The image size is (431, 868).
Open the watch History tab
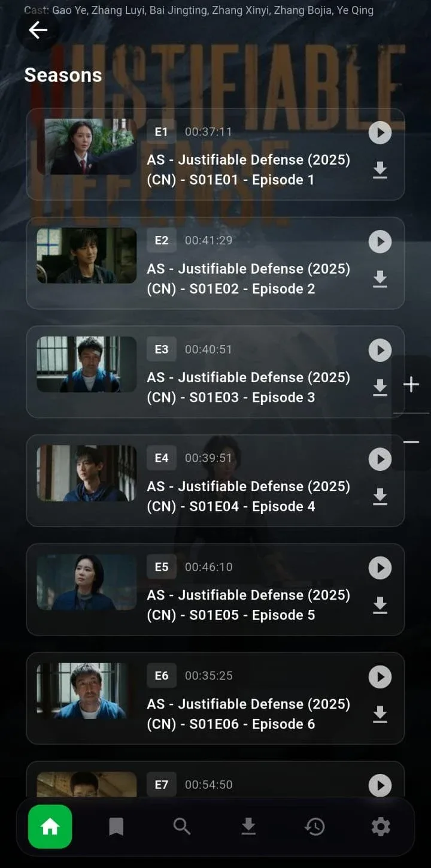[x=314, y=827]
